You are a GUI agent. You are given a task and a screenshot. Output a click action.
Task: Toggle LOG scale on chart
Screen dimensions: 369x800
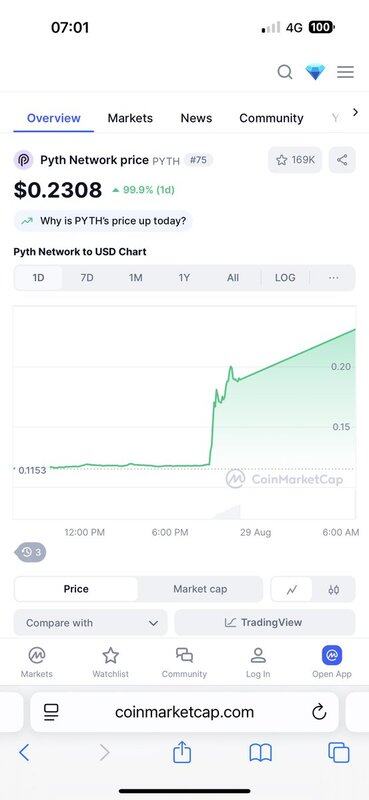click(285, 278)
